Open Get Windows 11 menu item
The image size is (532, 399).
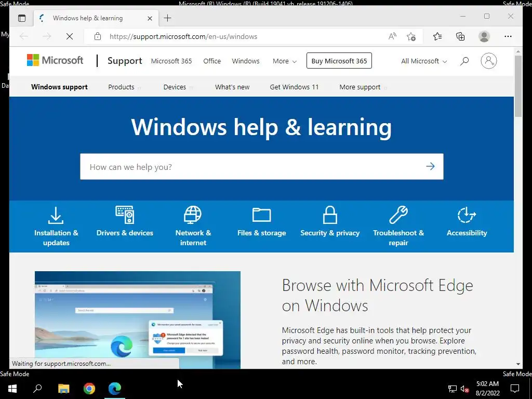click(294, 87)
